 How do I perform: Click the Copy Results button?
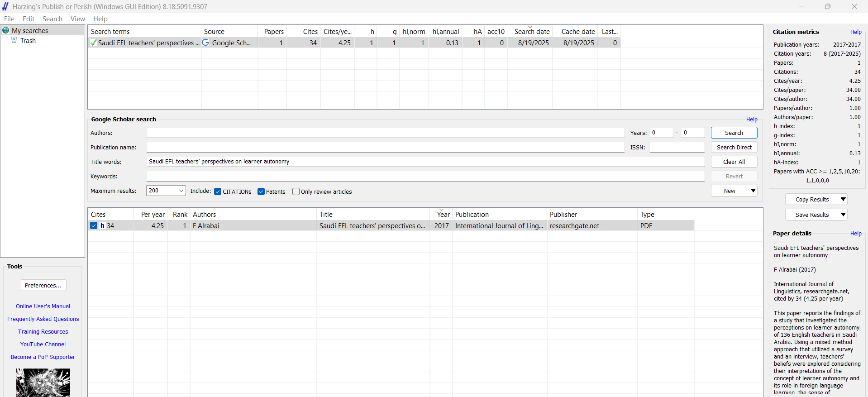tap(812, 199)
